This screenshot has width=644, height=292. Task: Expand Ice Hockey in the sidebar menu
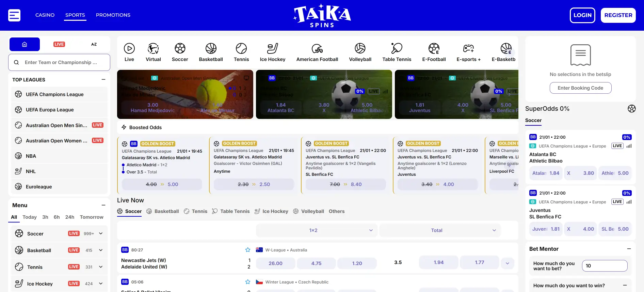[x=101, y=283]
